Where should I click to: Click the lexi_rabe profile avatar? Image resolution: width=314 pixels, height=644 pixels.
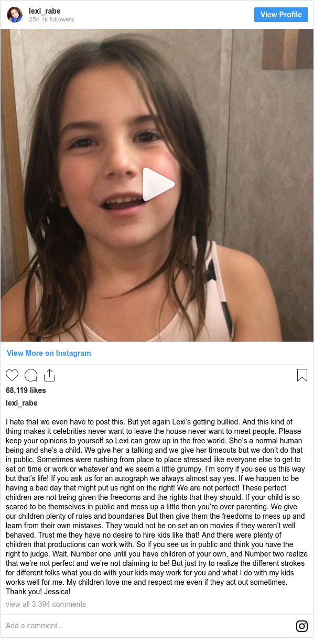pyautogui.click(x=15, y=15)
